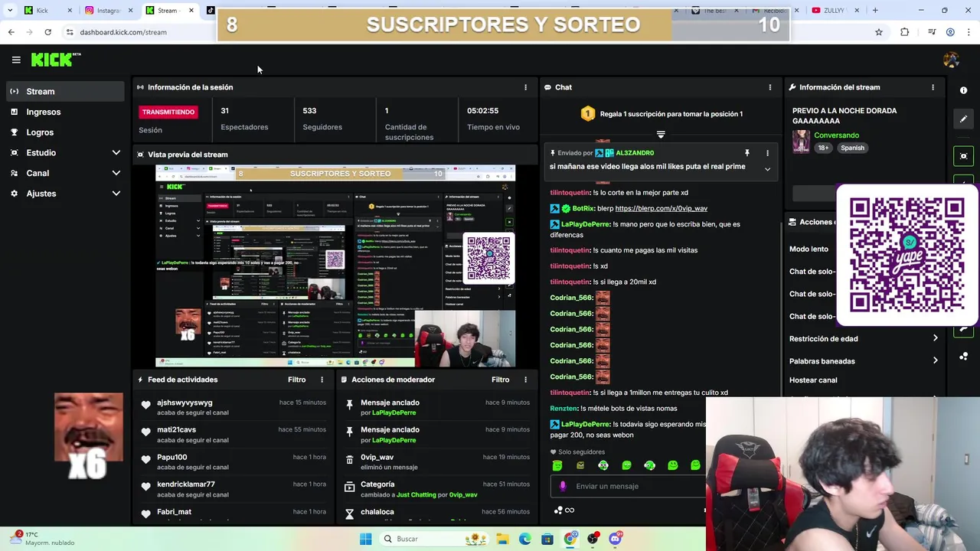Click the address bar URL
Screen dimensions: 980x551
tap(123, 32)
